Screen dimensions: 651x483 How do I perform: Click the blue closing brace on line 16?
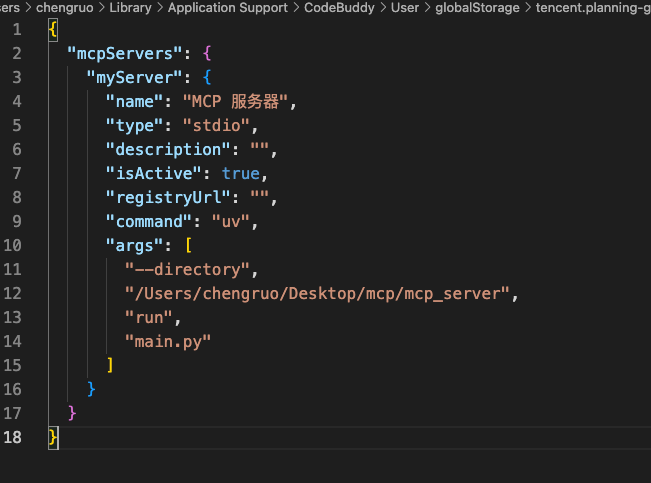click(x=91, y=390)
